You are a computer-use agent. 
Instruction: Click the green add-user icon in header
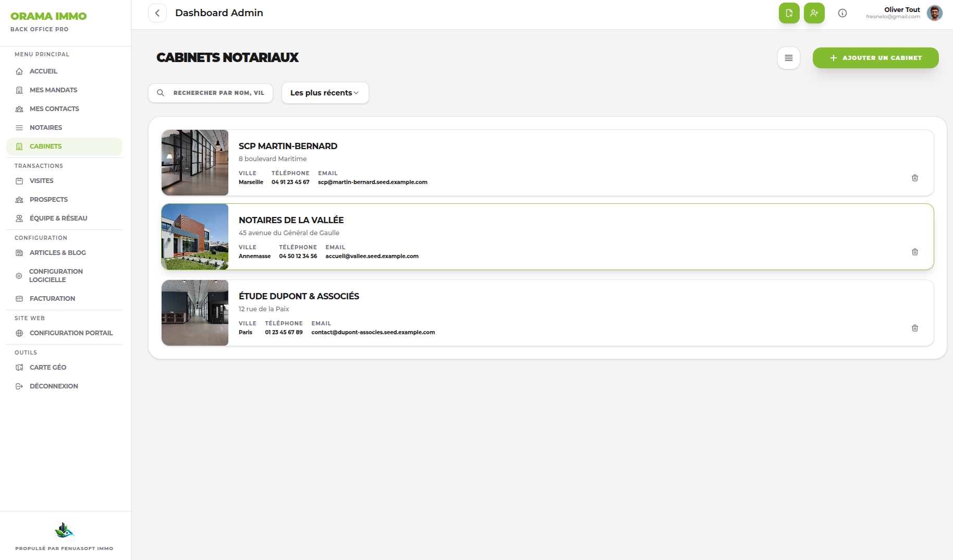click(x=814, y=13)
